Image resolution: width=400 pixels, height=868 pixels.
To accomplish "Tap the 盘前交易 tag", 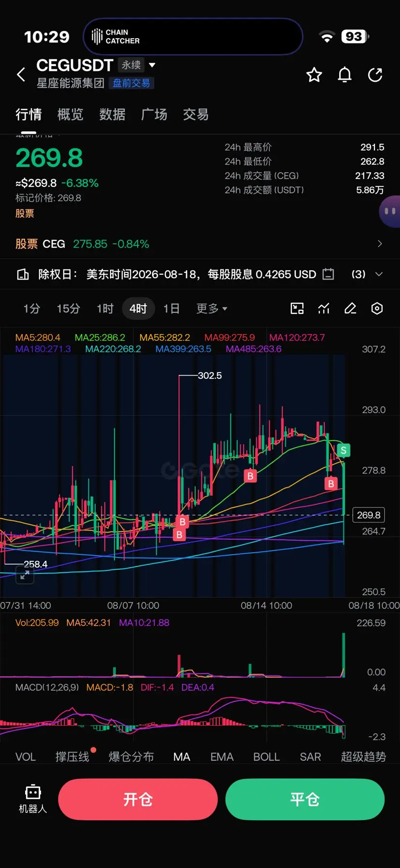I will coord(131,83).
